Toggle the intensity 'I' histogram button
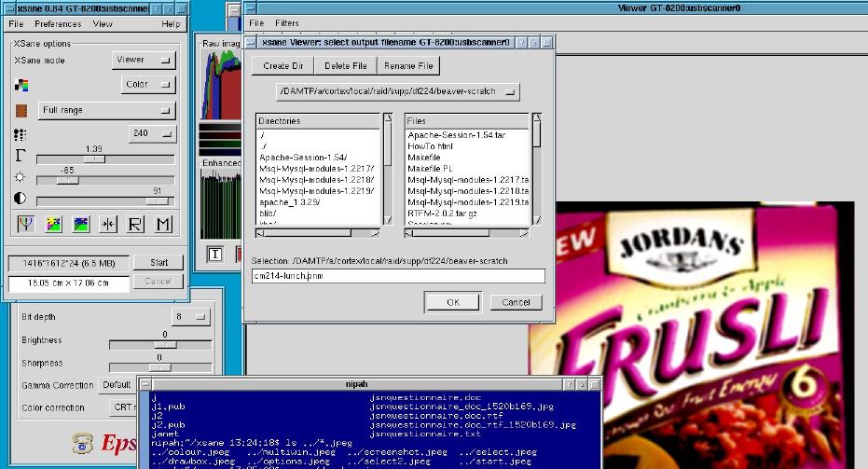Screen dimensions: 868x469 [x=214, y=254]
